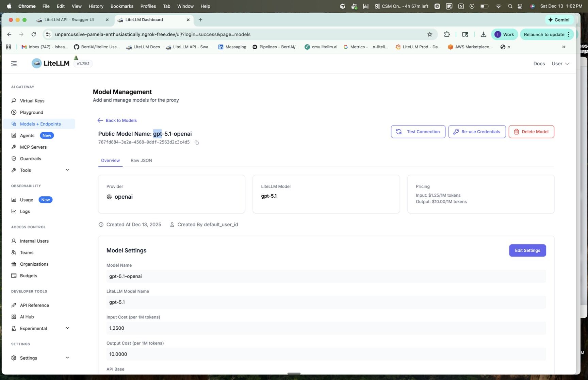This screenshot has height=380, width=588.
Task: Open the Bookmarks menu in menu bar
Action: pos(122,6)
